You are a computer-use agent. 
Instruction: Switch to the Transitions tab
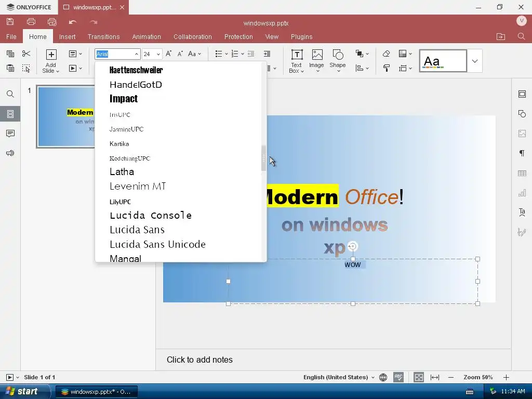103,37
